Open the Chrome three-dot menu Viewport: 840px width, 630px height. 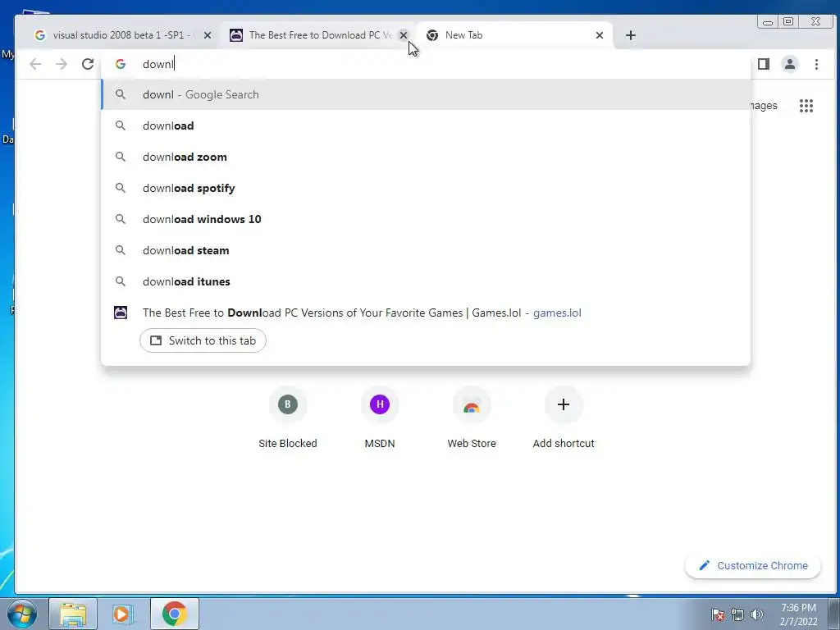click(816, 64)
